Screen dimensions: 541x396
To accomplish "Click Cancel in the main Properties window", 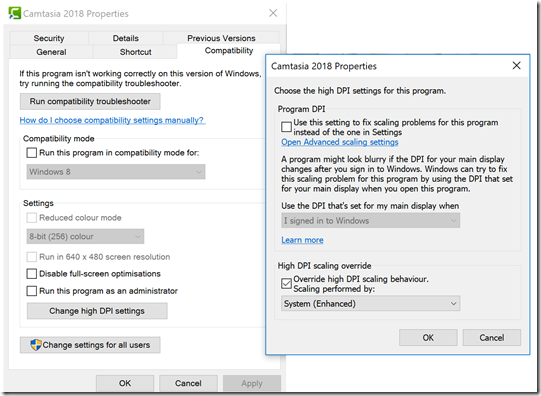I will (188, 383).
